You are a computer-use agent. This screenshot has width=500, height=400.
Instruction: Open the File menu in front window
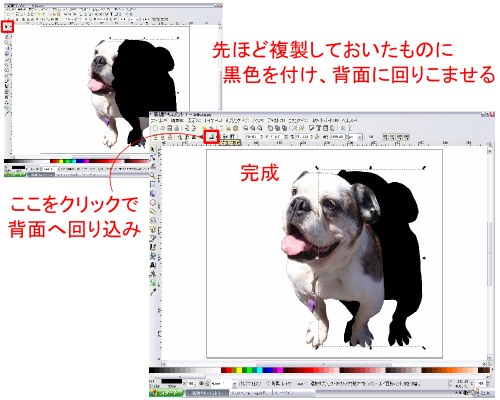[159, 121]
